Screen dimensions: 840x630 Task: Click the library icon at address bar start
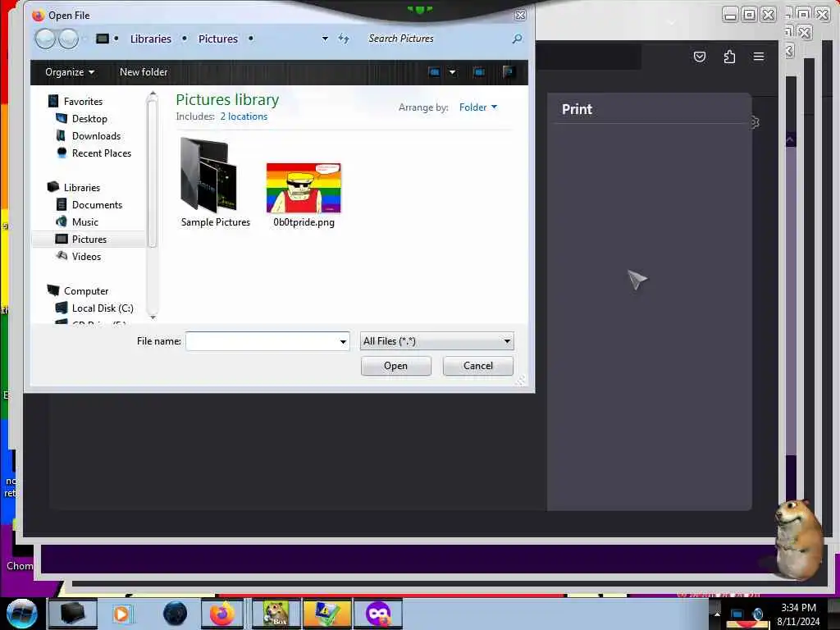click(x=103, y=39)
